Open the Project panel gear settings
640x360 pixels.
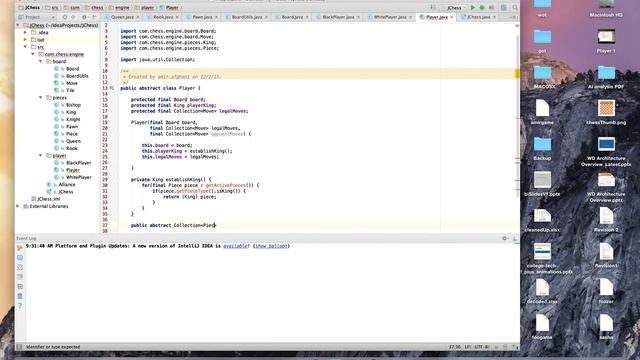[84, 17]
